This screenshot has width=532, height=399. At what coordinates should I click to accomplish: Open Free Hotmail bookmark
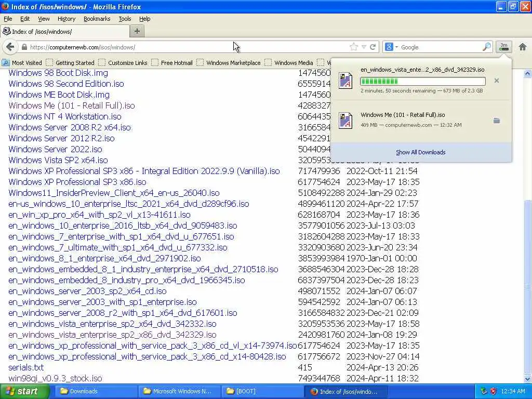click(172, 63)
